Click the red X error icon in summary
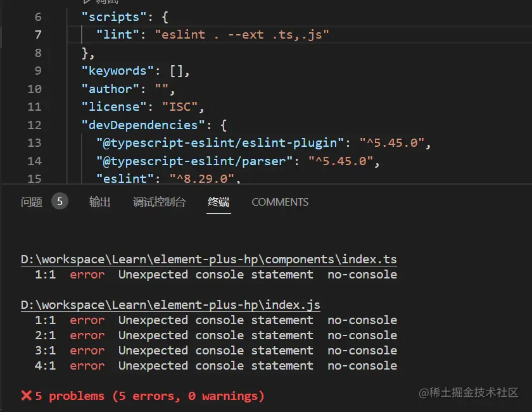Screen dimensions: 532x412 (27, 396)
